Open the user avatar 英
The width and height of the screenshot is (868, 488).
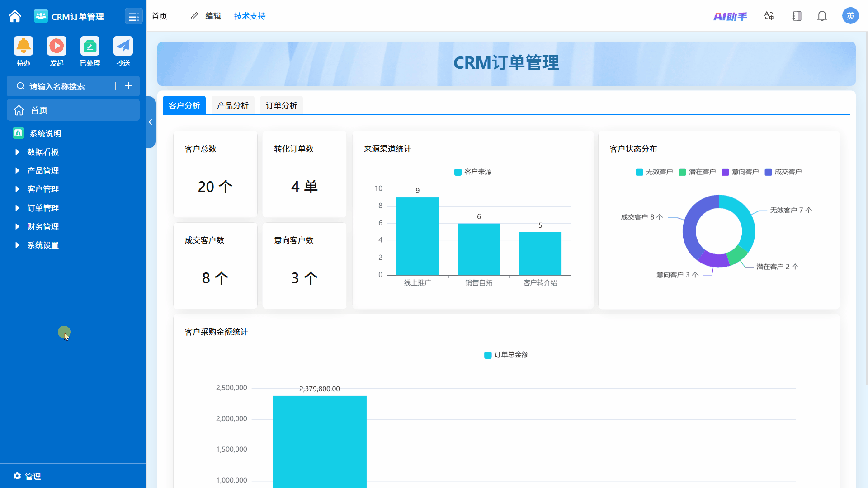(850, 16)
